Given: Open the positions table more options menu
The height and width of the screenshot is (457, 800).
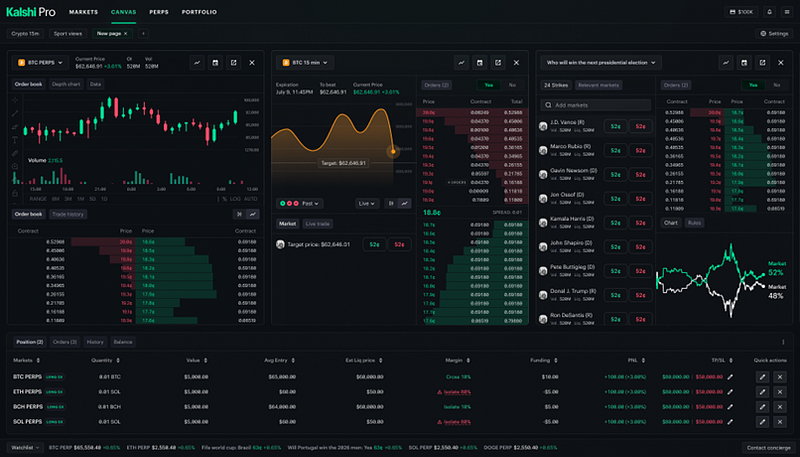Looking at the screenshot, I should [783, 342].
